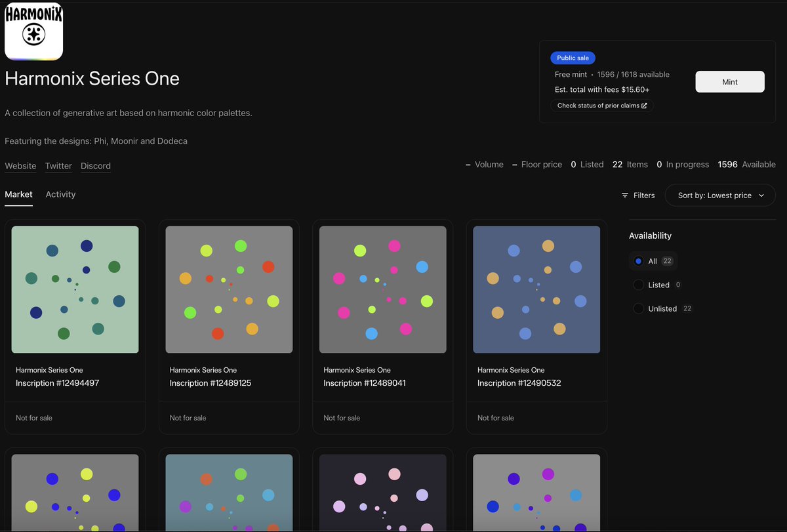Select the All availability radio button

click(x=638, y=261)
